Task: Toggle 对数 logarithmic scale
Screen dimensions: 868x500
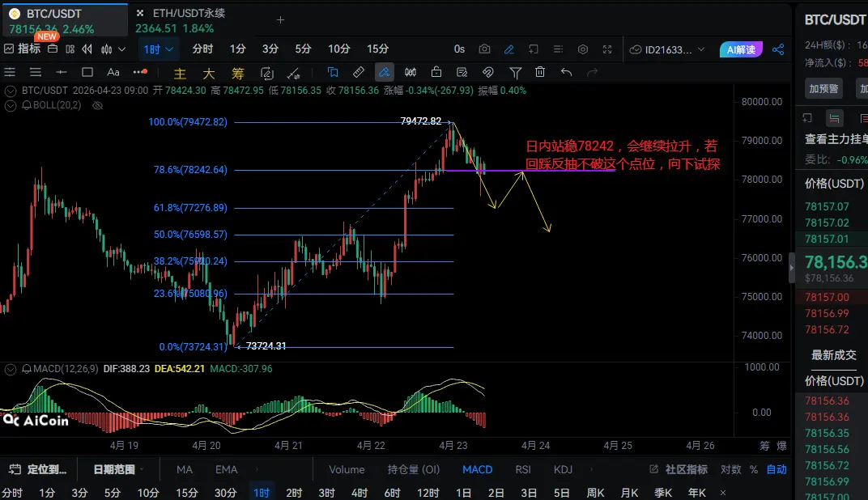Action: [730, 469]
